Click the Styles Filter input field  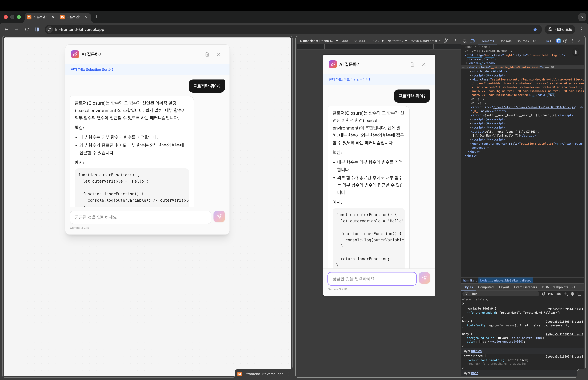tap(501, 294)
